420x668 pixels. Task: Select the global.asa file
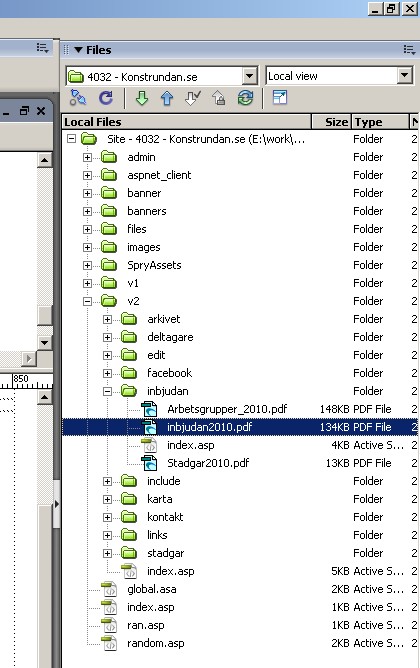point(152,589)
